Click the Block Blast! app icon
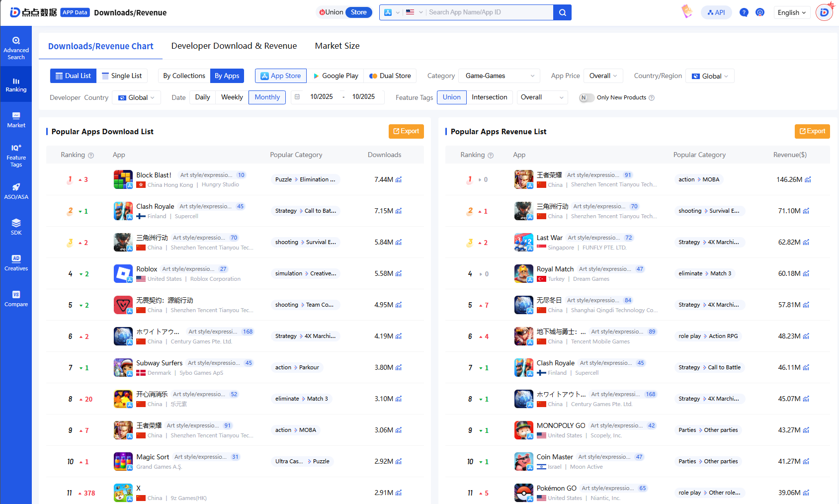The height and width of the screenshot is (504, 839). (123, 179)
